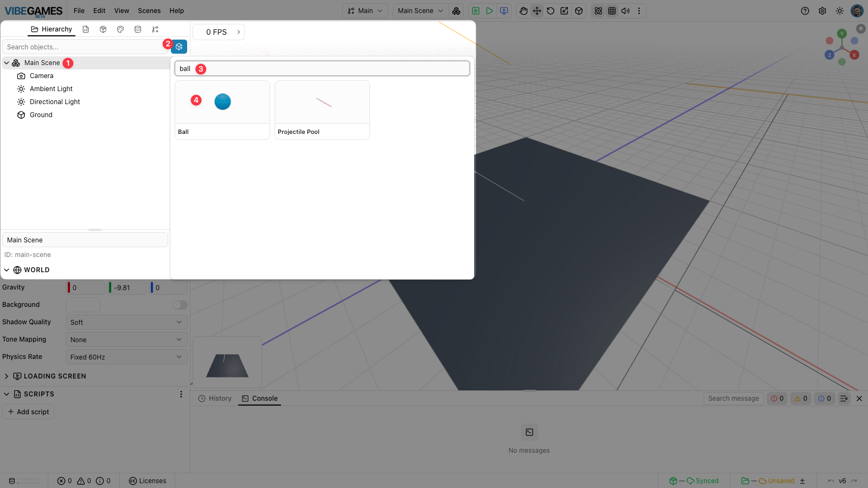Open the cube assets tab icon
Image resolution: width=868 pixels, height=488 pixels.
(x=103, y=29)
